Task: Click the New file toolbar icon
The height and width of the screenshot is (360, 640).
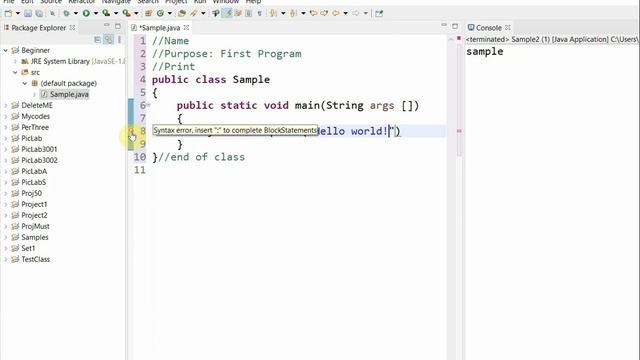Action: (x=8, y=13)
